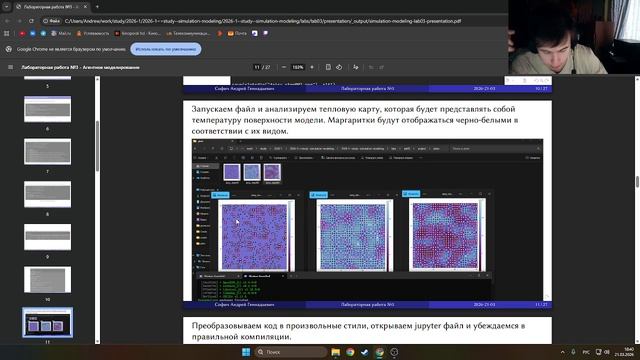The image size is (640, 360).
Task: Open the blue square bookmark icon before the purple one
Action: pyautogui.click(x=255, y=33)
